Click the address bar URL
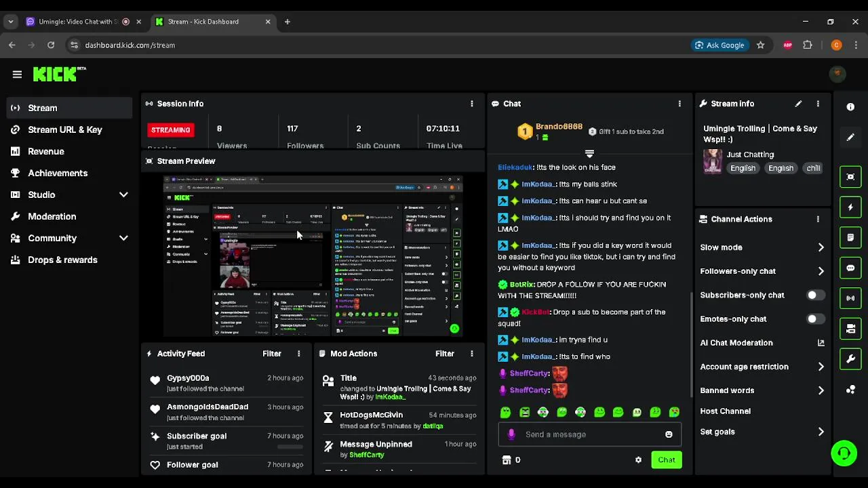This screenshot has width=868, height=488. [x=130, y=45]
